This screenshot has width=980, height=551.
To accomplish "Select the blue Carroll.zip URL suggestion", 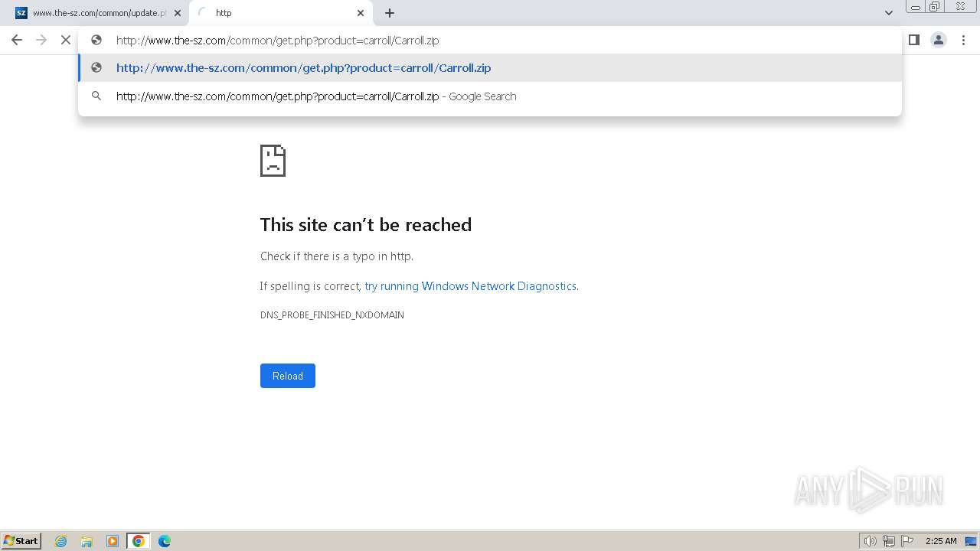I will (x=490, y=68).
